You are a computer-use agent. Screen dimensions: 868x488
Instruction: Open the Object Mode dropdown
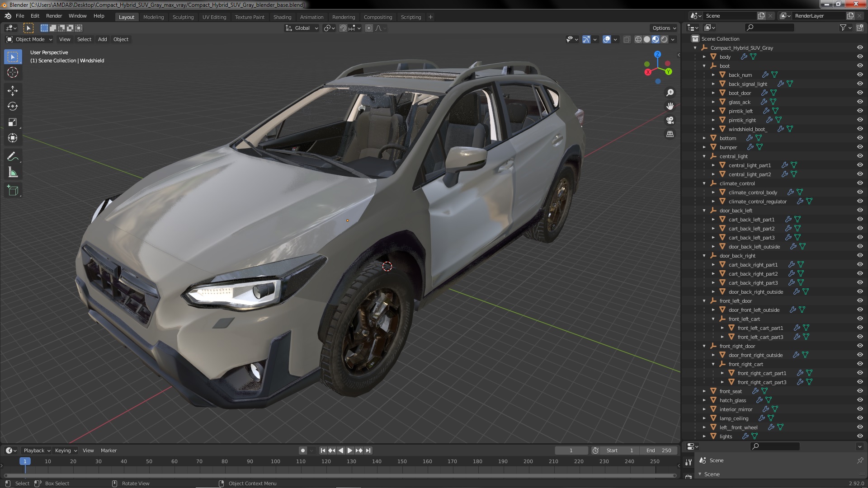30,39
